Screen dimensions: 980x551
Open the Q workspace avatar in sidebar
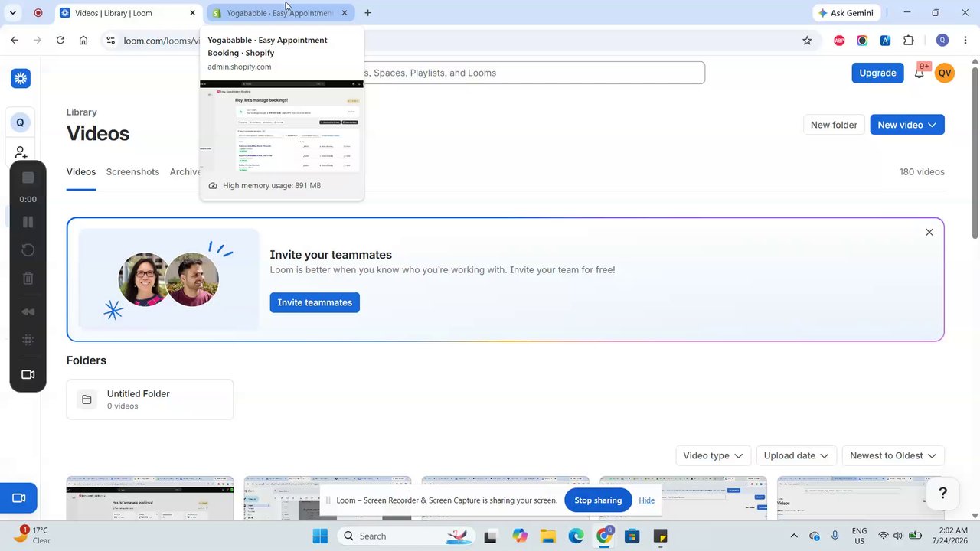(x=20, y=122)
